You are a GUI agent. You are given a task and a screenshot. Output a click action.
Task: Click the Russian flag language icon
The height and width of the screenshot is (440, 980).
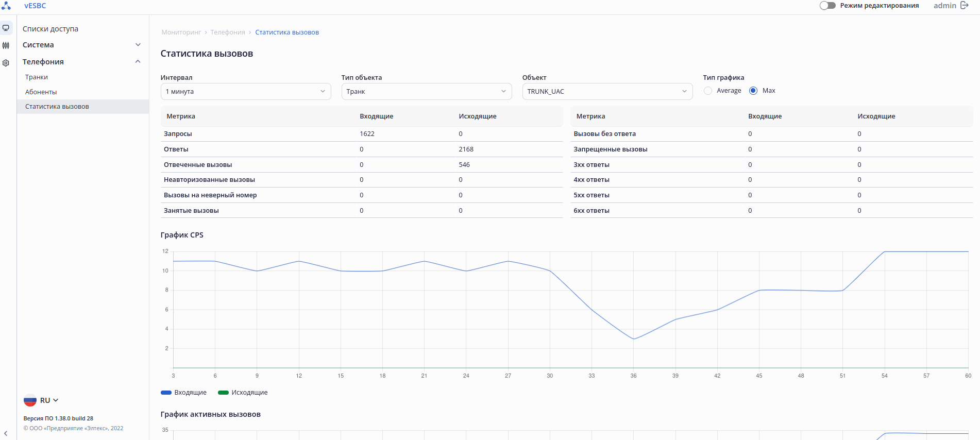pyautogui.click(x=30, y=400)
